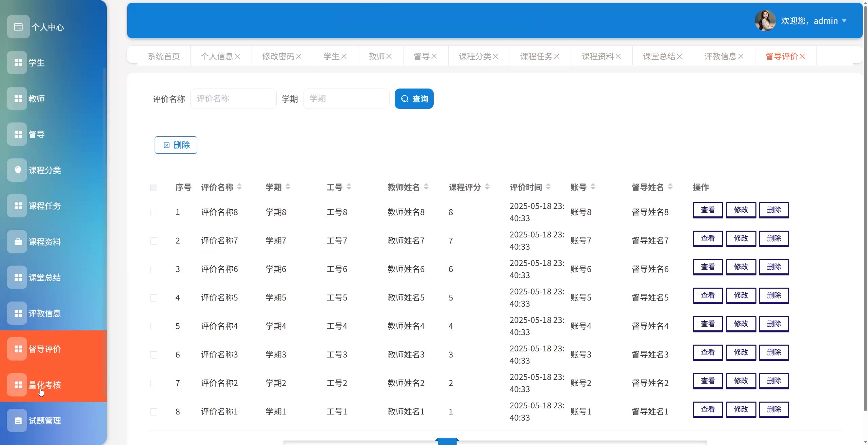The image size is (868, 445).
Task: Select the checkbox for row 评价名称5
Action: coord(154,298)
